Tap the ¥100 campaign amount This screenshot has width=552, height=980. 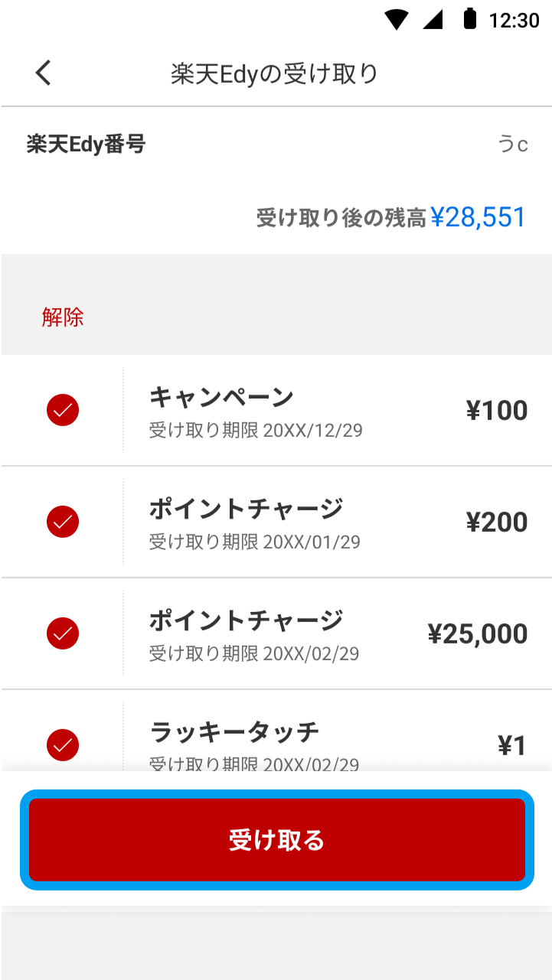click(496, 411)
